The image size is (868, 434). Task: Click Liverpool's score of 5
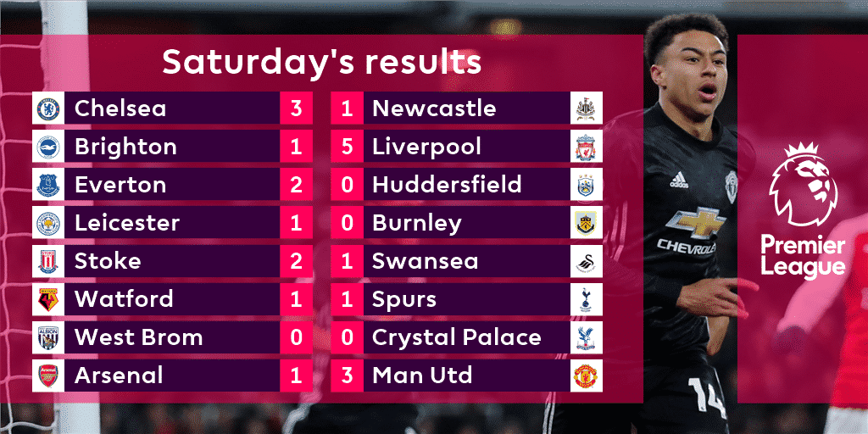[x=347, y=147]
